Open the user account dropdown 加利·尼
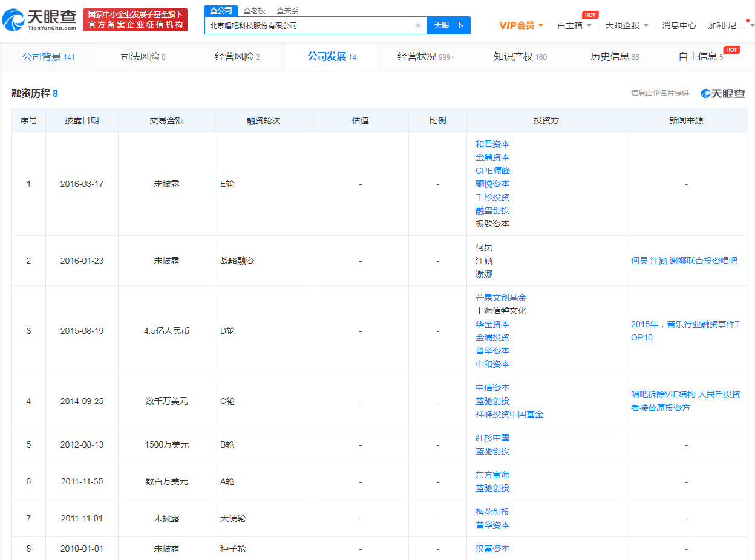Image resolution: width=755 pixels, height=560 pixels. click(731, 25)
